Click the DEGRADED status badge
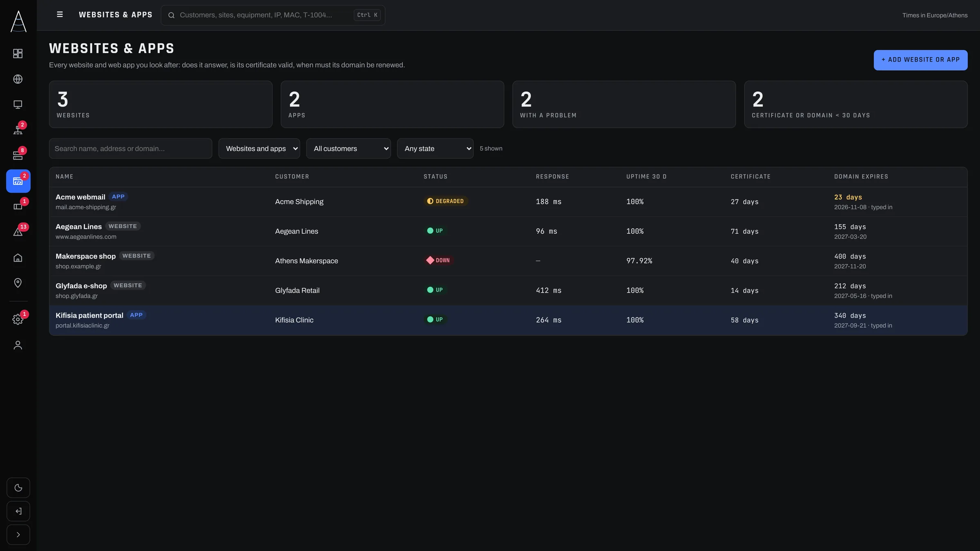980x551 pixels. [445, 201]
